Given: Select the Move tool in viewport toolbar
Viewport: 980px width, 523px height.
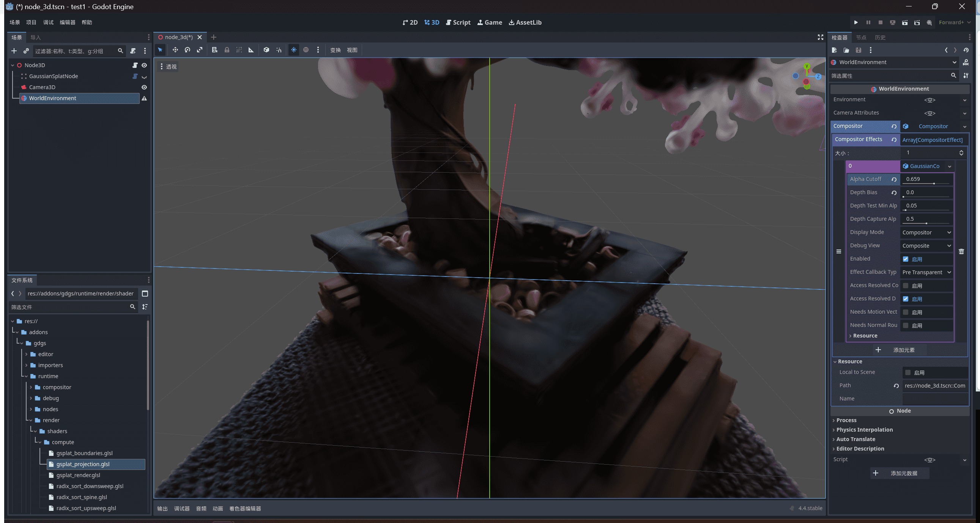Looking at the screenshot, I should (175, 50).
